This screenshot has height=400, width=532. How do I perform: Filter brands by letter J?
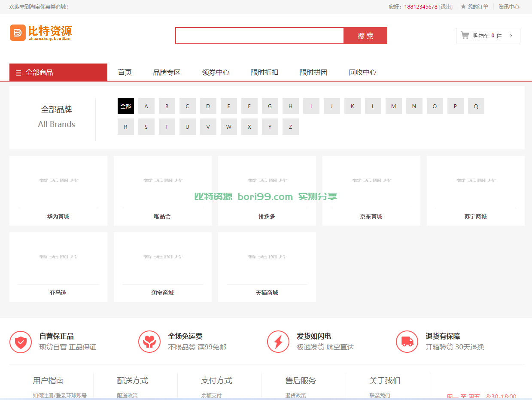[332, 106]
